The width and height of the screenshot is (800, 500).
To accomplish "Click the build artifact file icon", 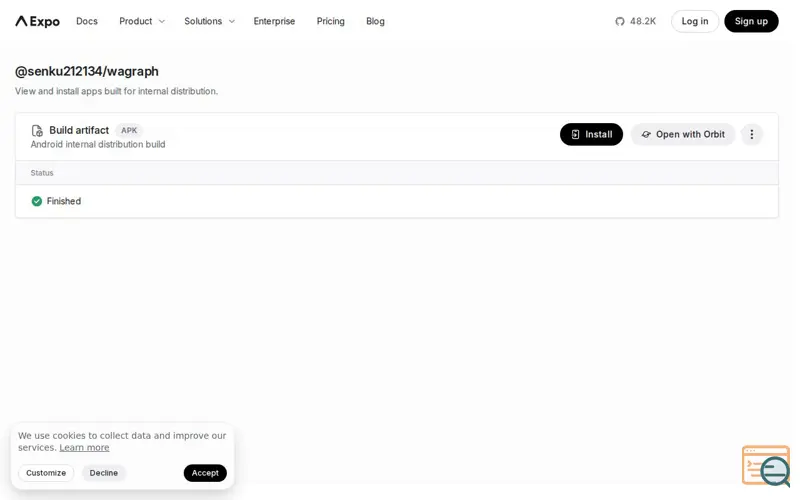I will (x=37, y=131).
